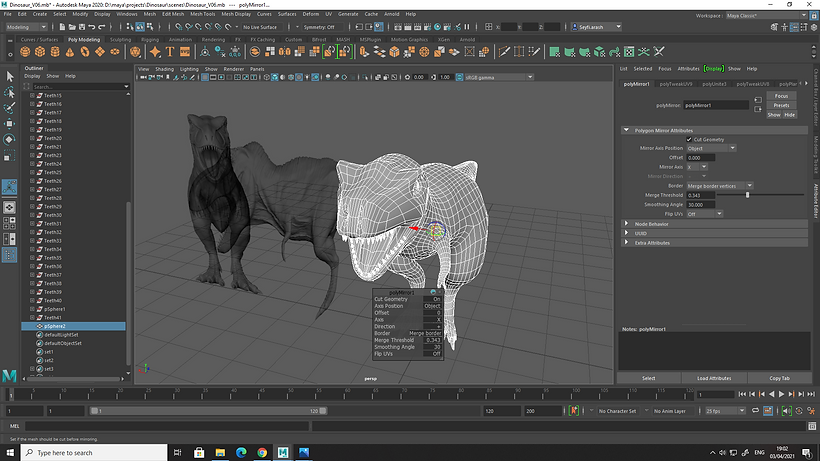This screenshot has width=820, height=461.
Task: Open Microsoft Edge from taskbar
Action: tap(241, 453)
